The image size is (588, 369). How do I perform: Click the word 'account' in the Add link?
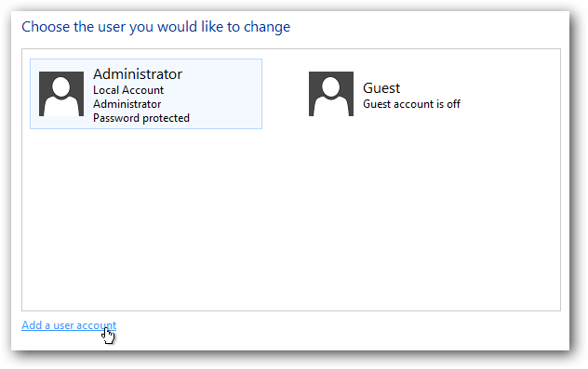point(97,325)
